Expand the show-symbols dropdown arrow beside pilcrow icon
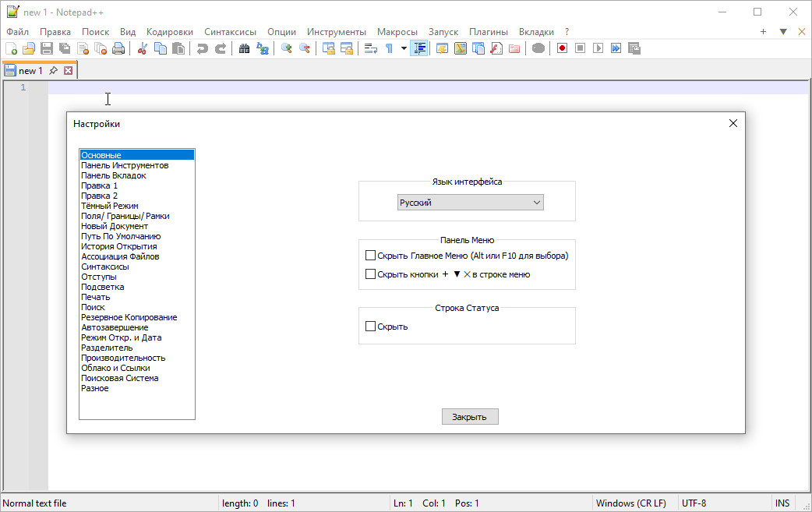This screenshot has width=812, height=512. 404,48
